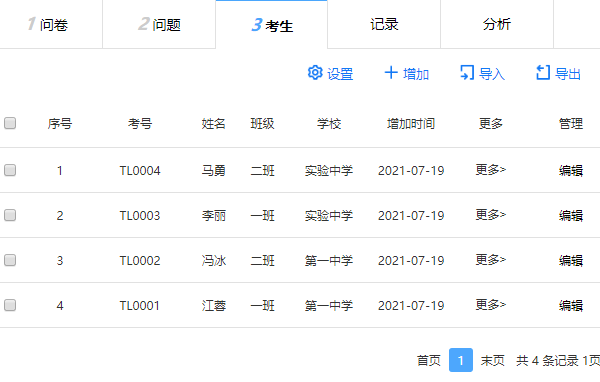
Task: Open the 分析 tab
Action: [x=497, y=24]
